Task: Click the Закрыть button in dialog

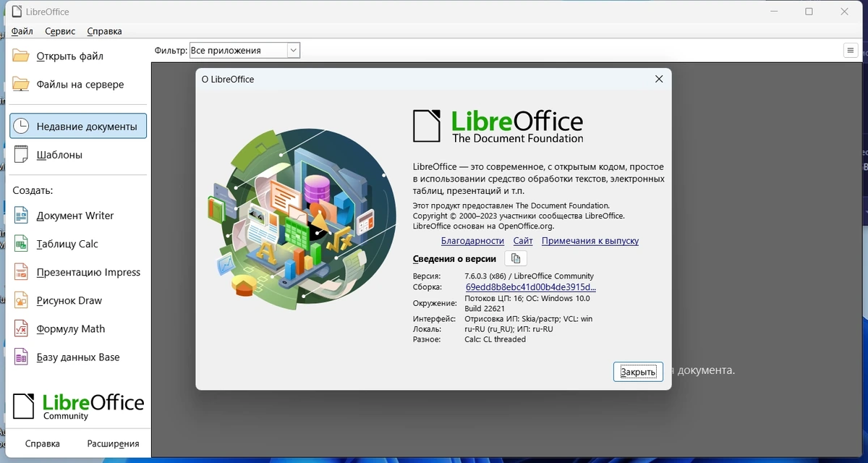Action: (x=638, y=372)
